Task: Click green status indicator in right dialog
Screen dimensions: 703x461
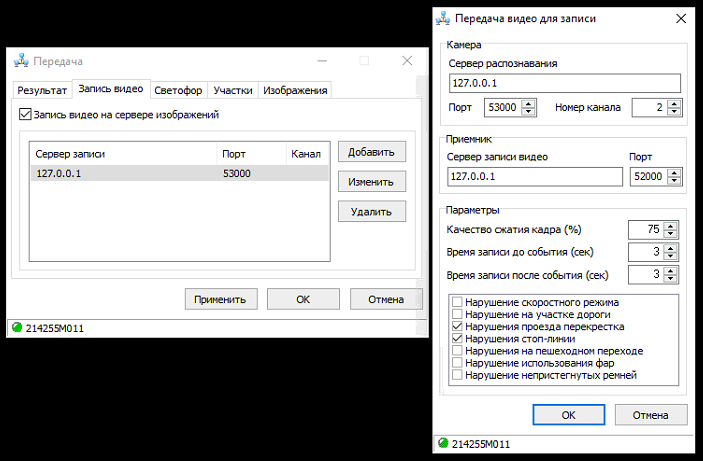Action: [x=443, y=443]
